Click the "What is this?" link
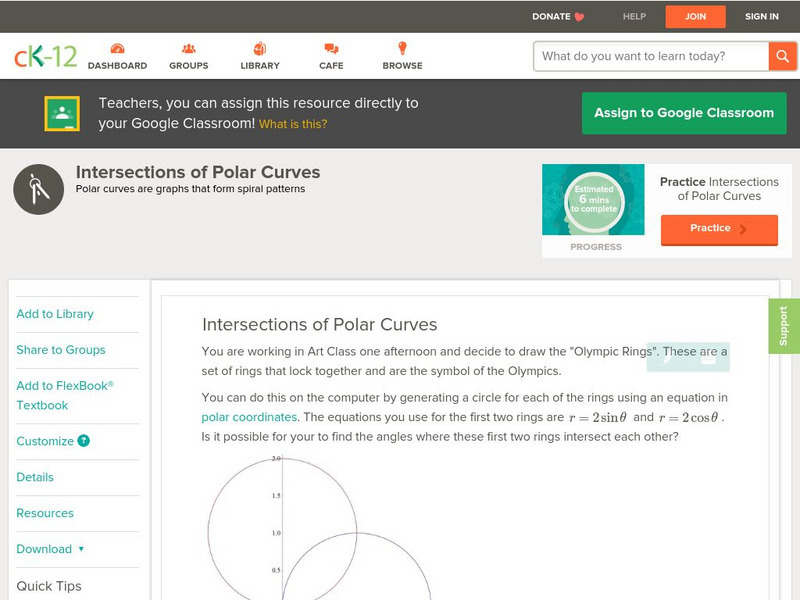800x600 pixels. pyautogui.click(x=293, y=124)
